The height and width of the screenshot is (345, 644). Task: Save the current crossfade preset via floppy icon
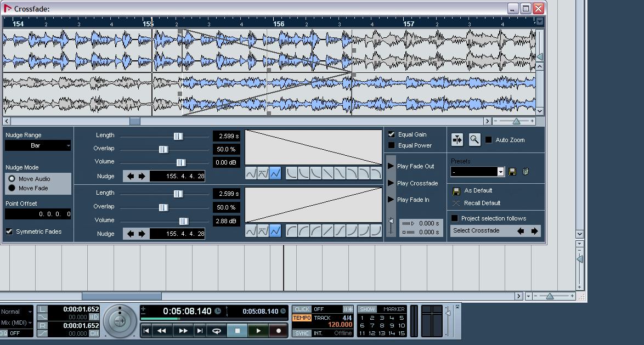click(512, 171)
